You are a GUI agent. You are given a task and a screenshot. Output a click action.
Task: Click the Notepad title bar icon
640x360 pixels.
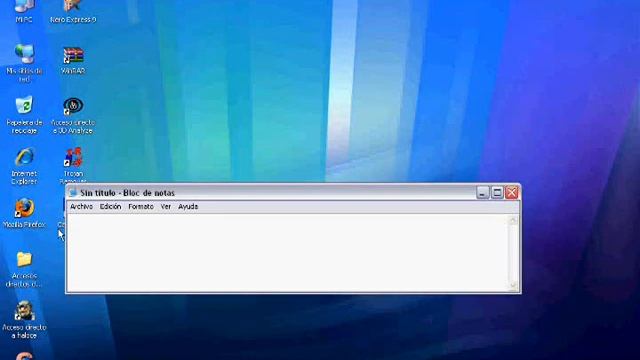73,193
